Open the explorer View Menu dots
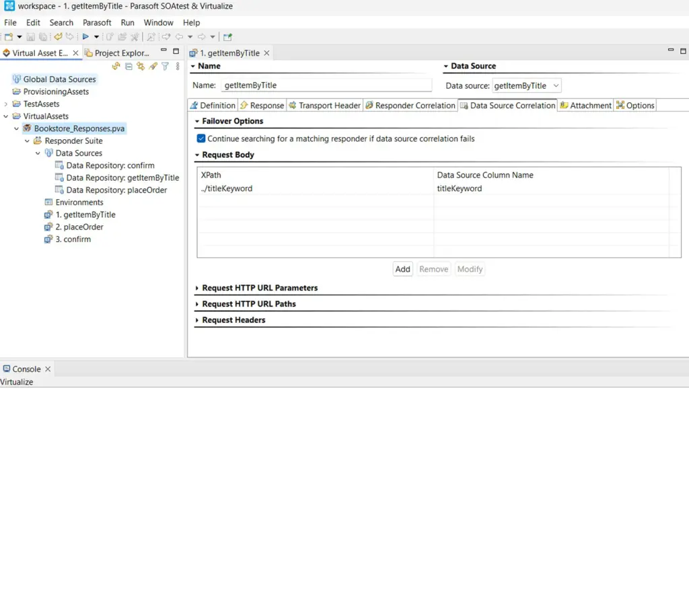Viewport: 689px width, 616px height. point(178,67)
